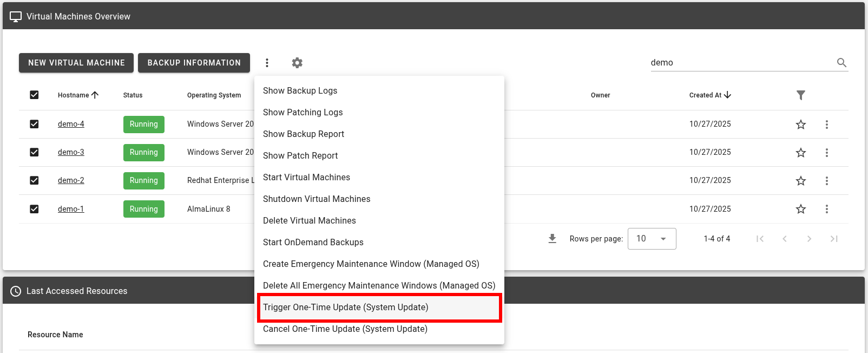Screen dimensions: 868x353
Task: Click the Resource Name column header
Action: pos(55,335)
